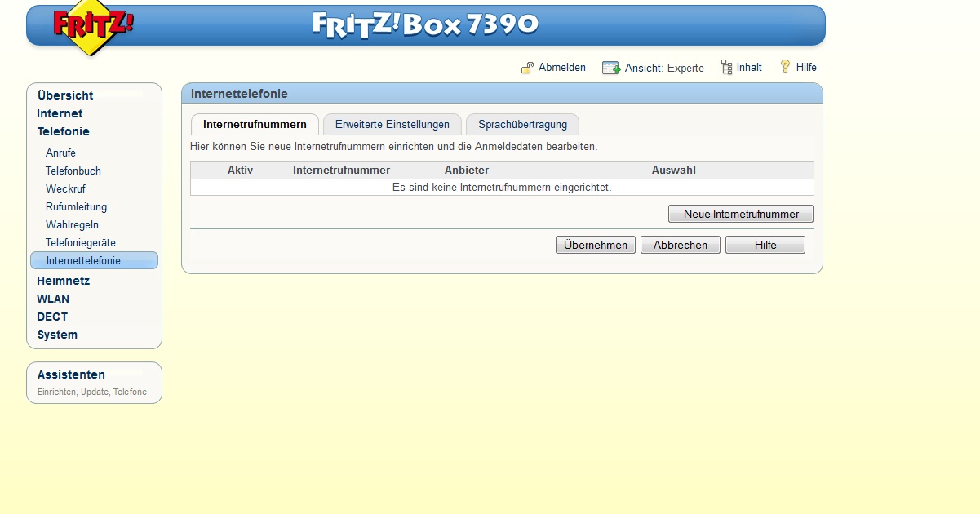This screenshot has height=514, width=980.
Task: Click the Abmelden lock icon
Action: pyautogui.click(x=528, y=68)
